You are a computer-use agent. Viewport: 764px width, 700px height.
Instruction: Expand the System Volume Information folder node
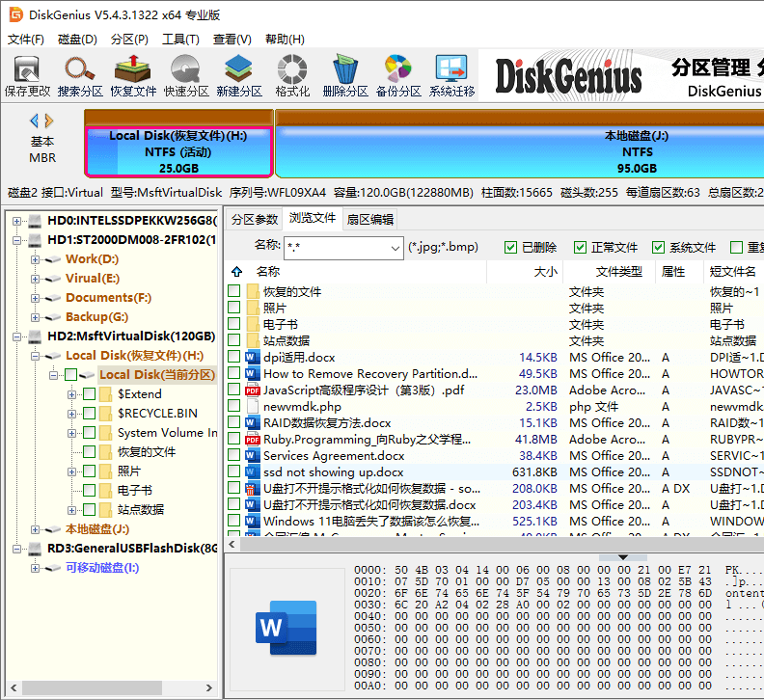click(x=71, y=433)
